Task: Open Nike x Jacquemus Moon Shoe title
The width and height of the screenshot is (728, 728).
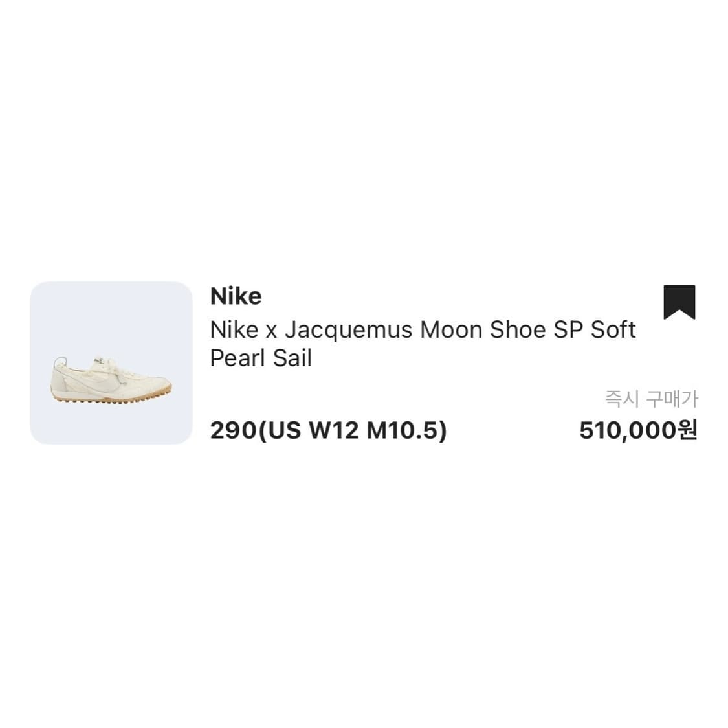Action: pyautogui.click(x=423, y=344)
